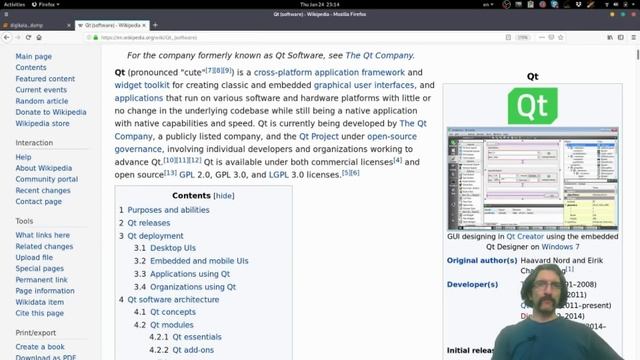Open the green Qt logo image

tap(533, 106)
